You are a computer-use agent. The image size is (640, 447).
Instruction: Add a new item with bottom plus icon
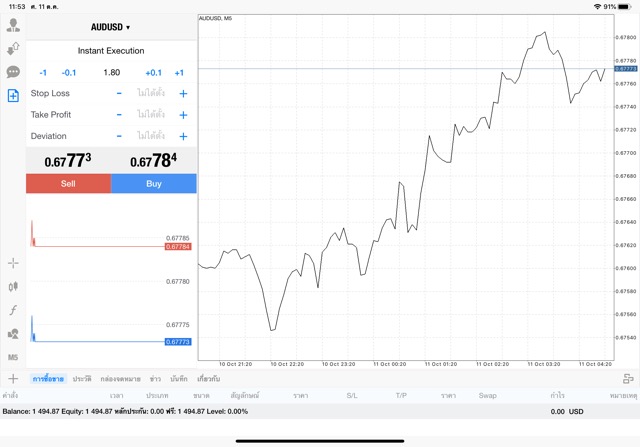click(13, 378)
